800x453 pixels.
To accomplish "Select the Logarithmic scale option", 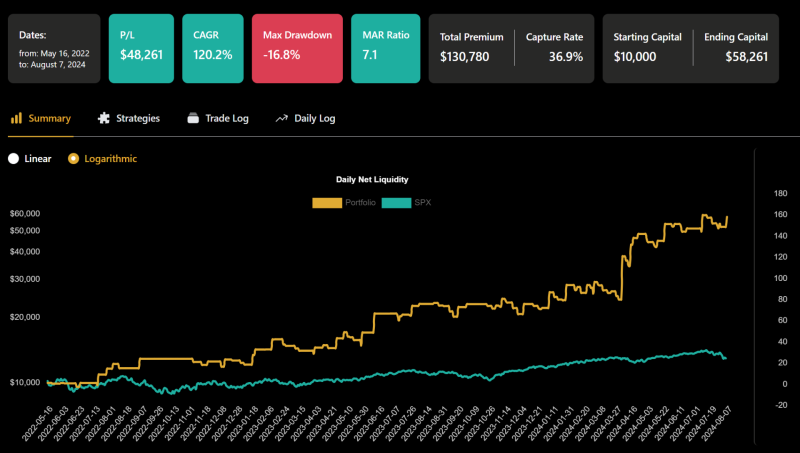I will tap(73, 158).
